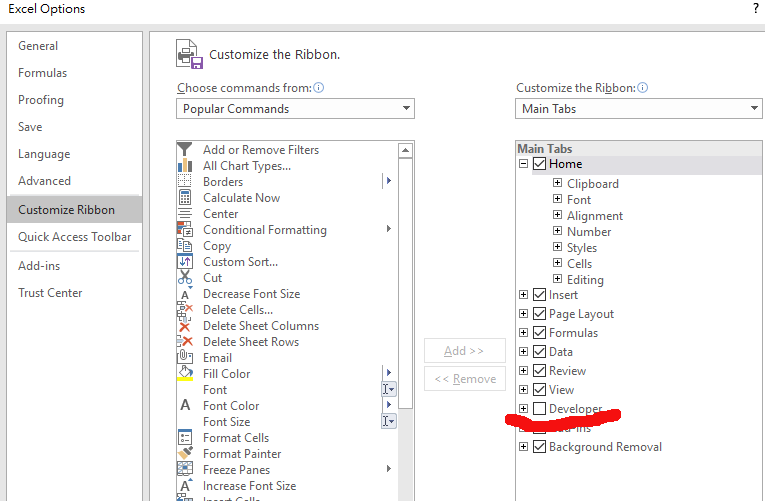Click the Delete Sheet Rows icon
The image size is (765, 501).
[185, 342]
